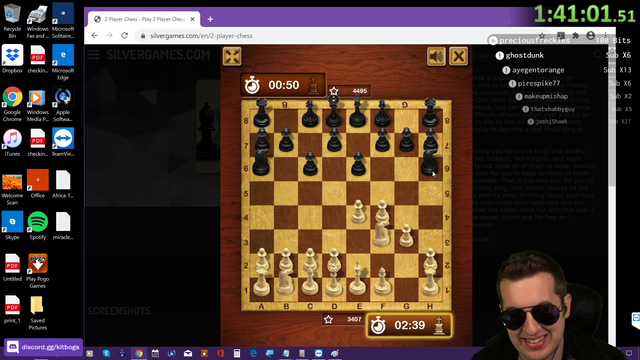Screen dimensions: 640x360
Task: Close the 2 Player Chess tab
Action: pyautogui.click(x=193, y=19)
